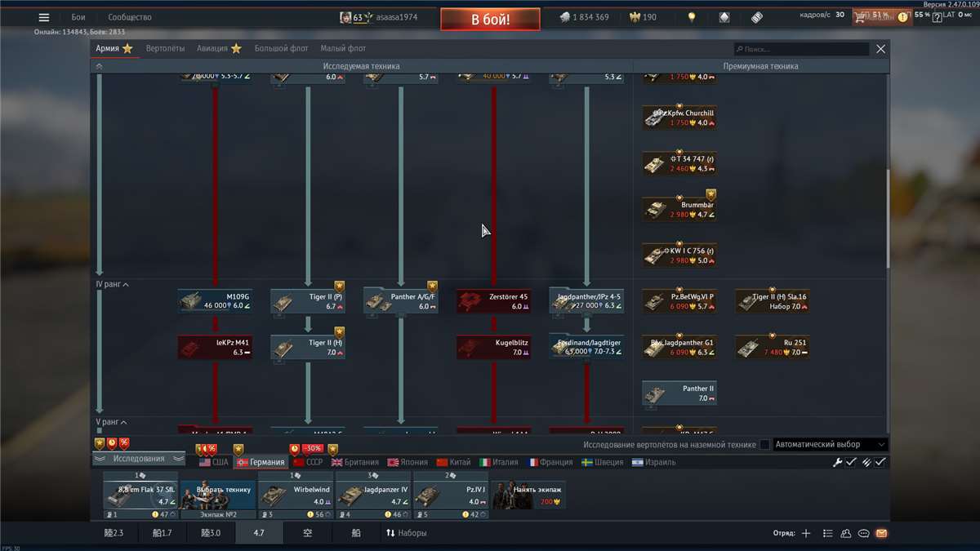The image size is (980, 551).
Task: Toggle helicopter research on ground vehicles checkbox
Action: point(764,445)
